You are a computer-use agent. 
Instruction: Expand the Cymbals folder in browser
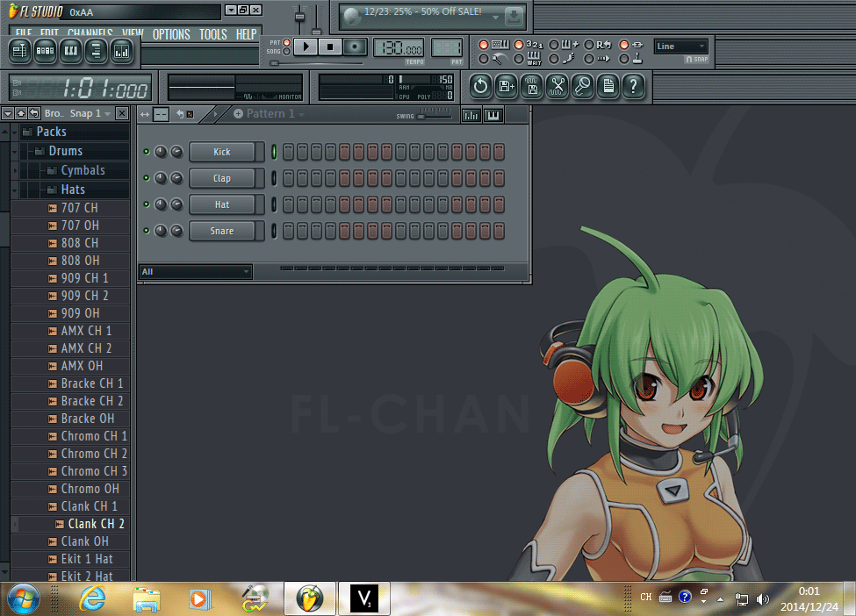point(15,171)
